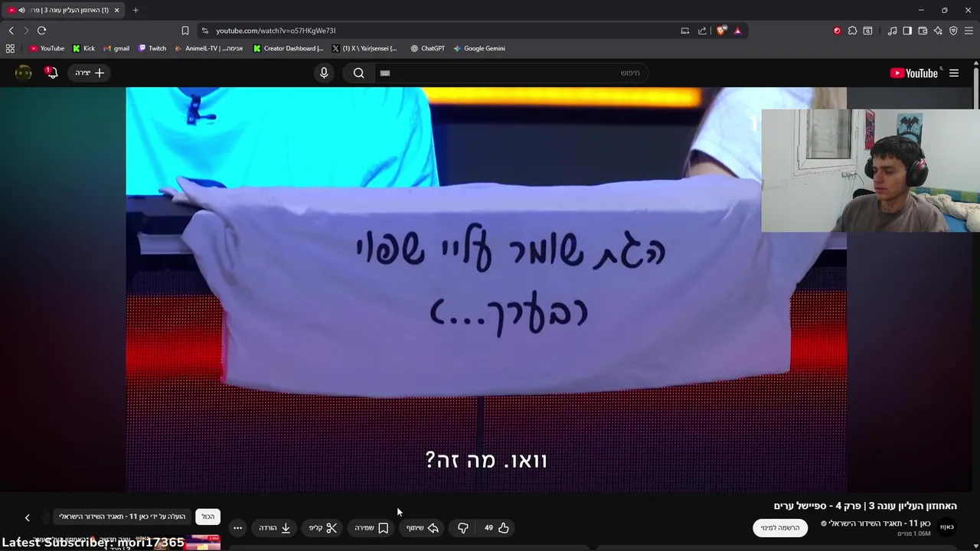Open channel name 'כאן 11 - תאגיד השידור הישראלי'

pyautogui.click(x=880, y=523)
